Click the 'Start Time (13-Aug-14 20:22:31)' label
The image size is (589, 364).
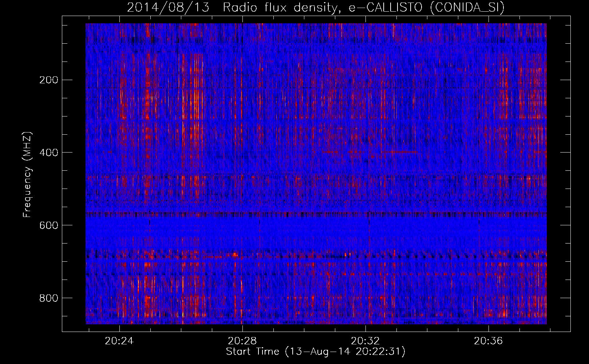(x=316, y=352)
